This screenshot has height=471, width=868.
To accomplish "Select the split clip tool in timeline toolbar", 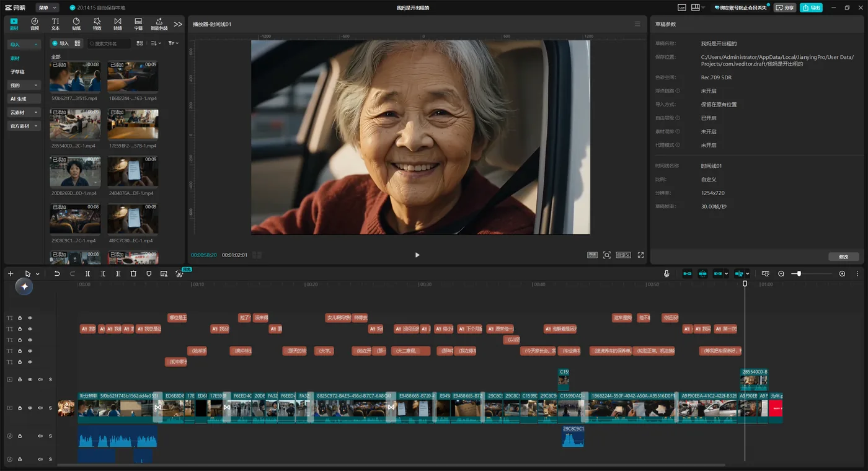I will (88, 273).
